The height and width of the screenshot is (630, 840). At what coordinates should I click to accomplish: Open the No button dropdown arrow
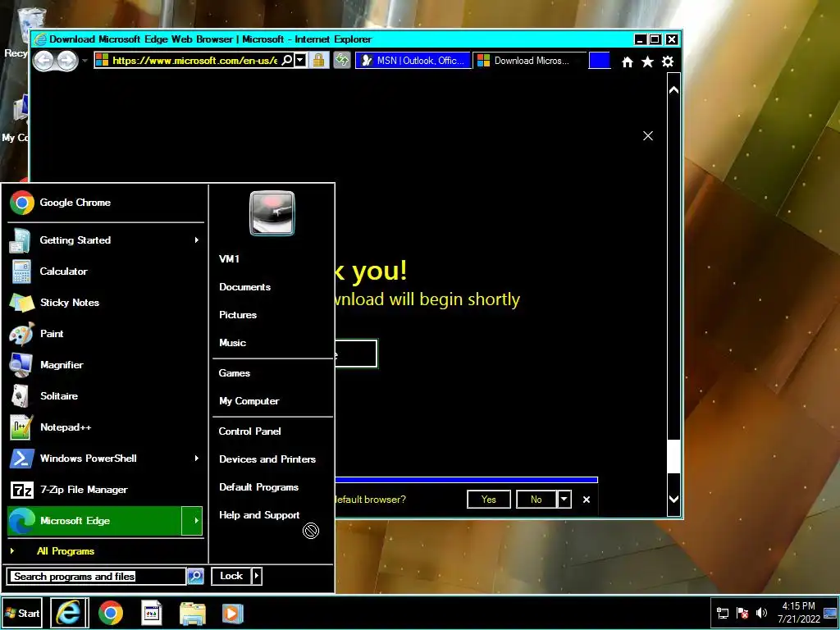click(x=564, y=500)
